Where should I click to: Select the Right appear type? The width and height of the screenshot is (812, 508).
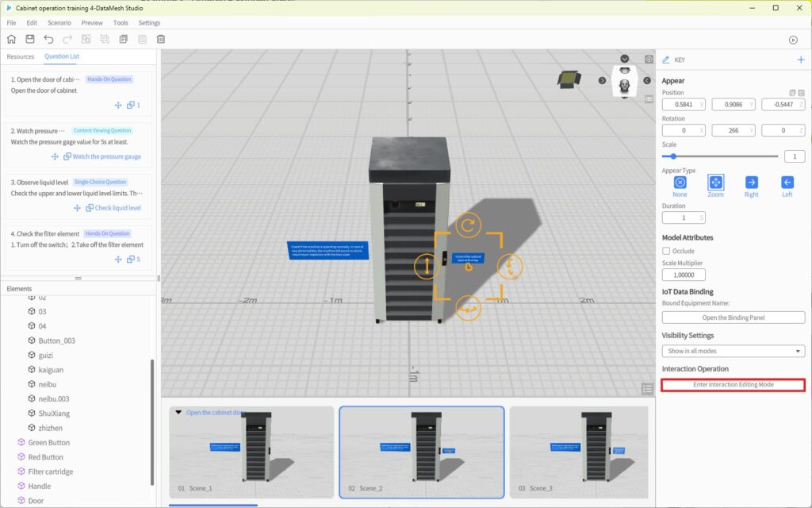point(751,183)
